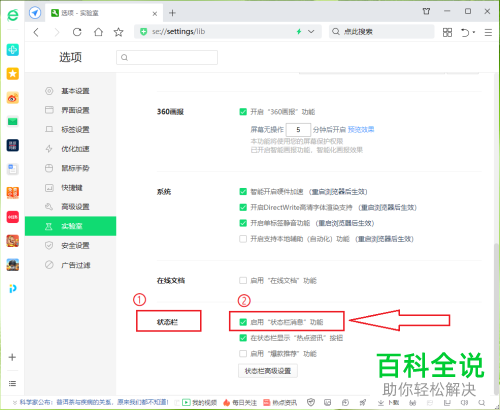Bookmark page with the star icon
Viewport: 500px width, 410px height.
click(x=118, y=32)
